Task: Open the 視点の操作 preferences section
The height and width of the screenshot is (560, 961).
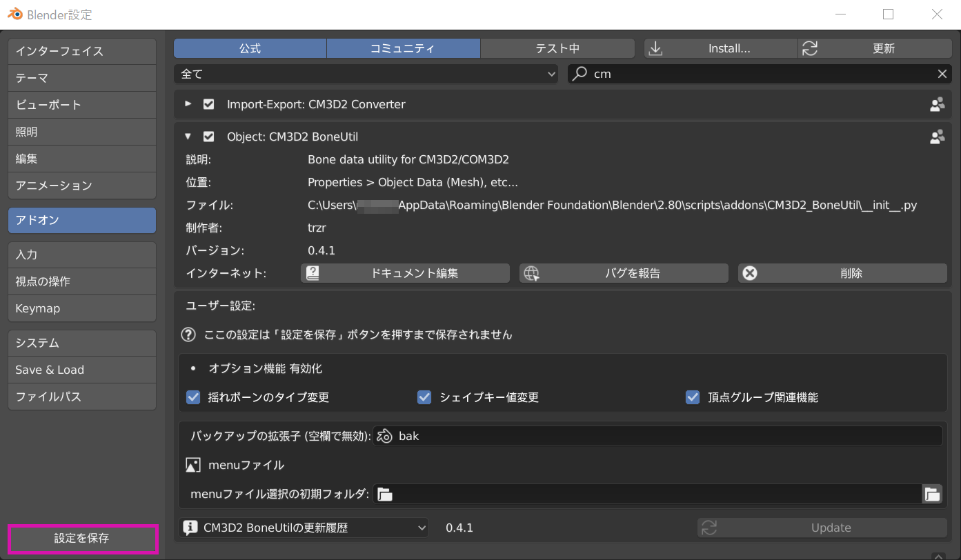Action: click(x=82, y=281)
